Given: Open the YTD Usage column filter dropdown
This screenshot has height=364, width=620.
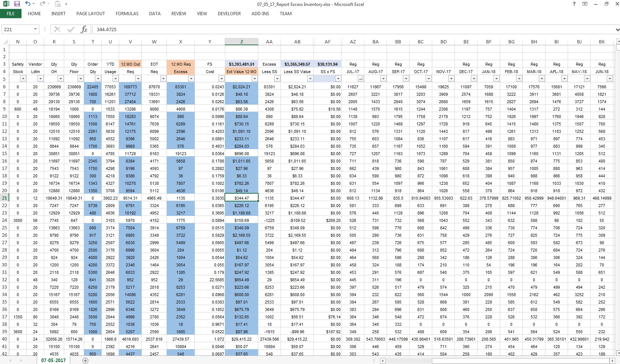Looking at the screenshot, I should (x=115, y=79).
